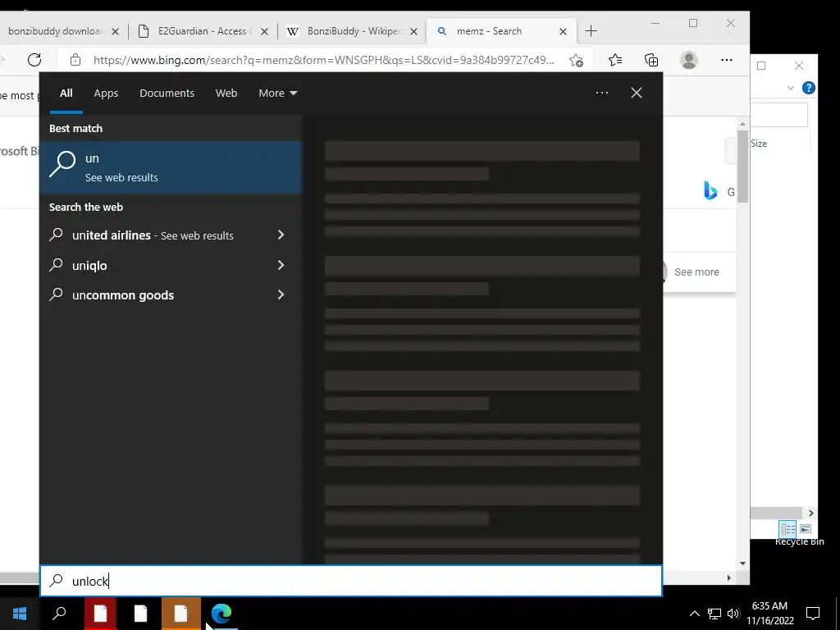
Task: Click the search box containing unlock
Action: [351, 581]
